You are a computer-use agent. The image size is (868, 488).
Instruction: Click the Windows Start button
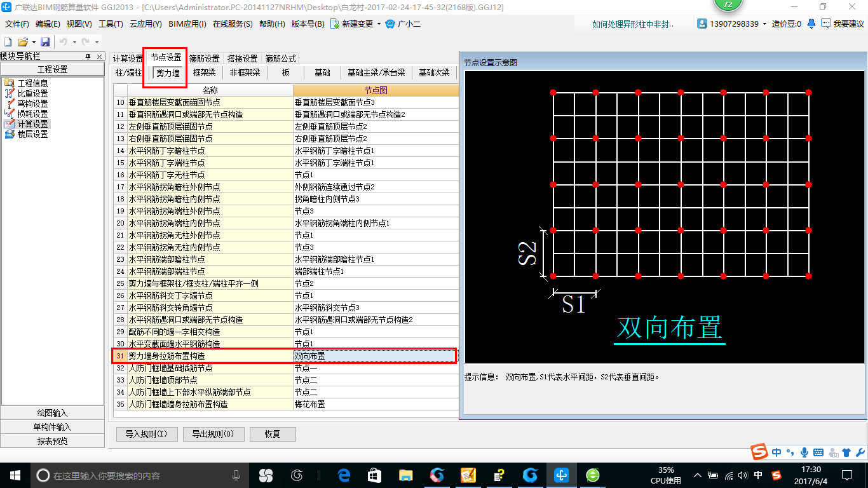point(15,475)
